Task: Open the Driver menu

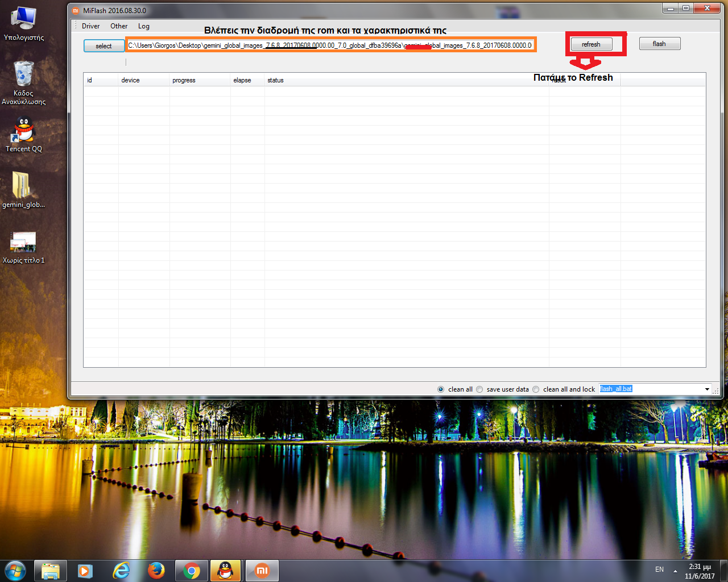Action: click(90, 26)
